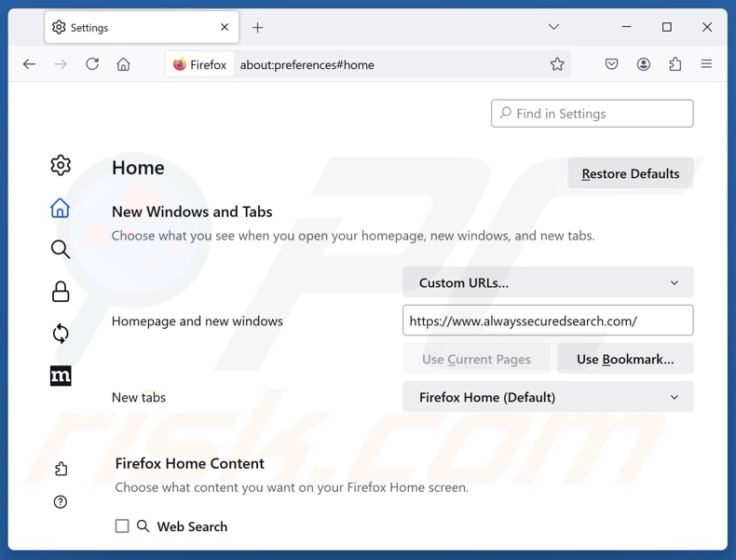Click Use Bookmark button
The width and height of the screenshot is (736, 560).
click(625, 359)
